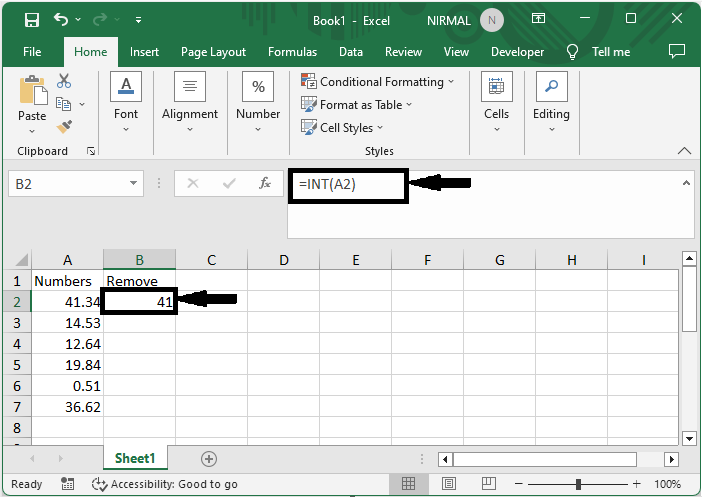Open the Undo history dropdown arrow

point(78,19)
